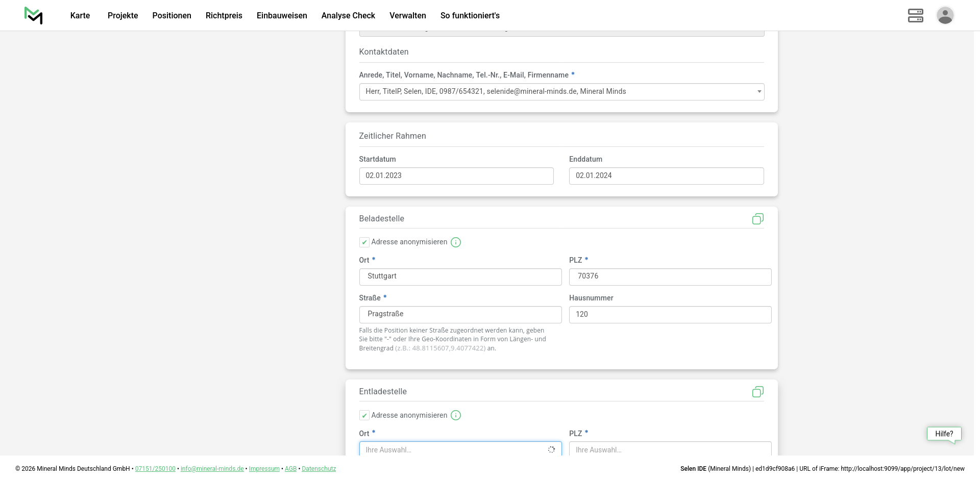Go to Projekte in the navigation
This screenshot has width=980, height=481.
pyautogui.click(x=122, y=15)
